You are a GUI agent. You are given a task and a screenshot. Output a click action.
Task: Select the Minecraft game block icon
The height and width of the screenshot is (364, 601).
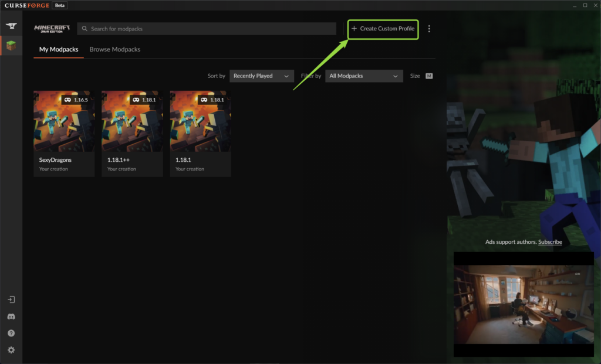(11, 46)
